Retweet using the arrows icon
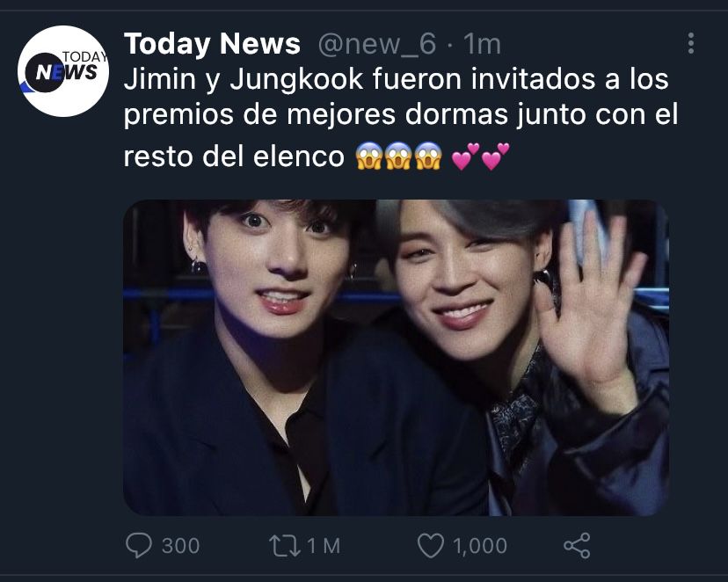The image size is (728, 582). pos(285,546)
